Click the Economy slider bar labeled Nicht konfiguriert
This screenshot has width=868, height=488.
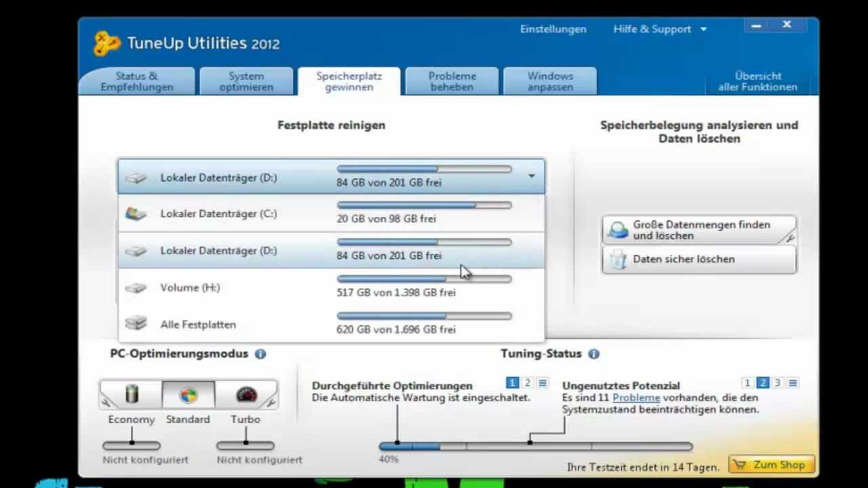click(132, 445)
